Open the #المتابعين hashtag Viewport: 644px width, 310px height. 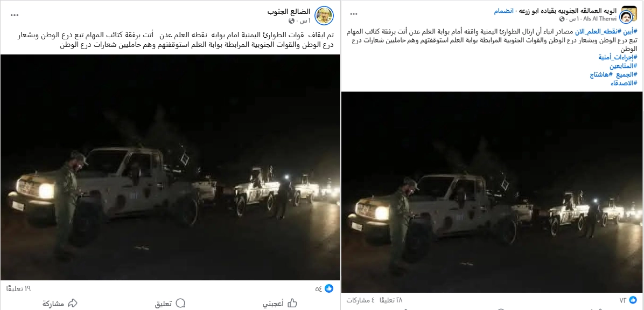tap(624, 66)
